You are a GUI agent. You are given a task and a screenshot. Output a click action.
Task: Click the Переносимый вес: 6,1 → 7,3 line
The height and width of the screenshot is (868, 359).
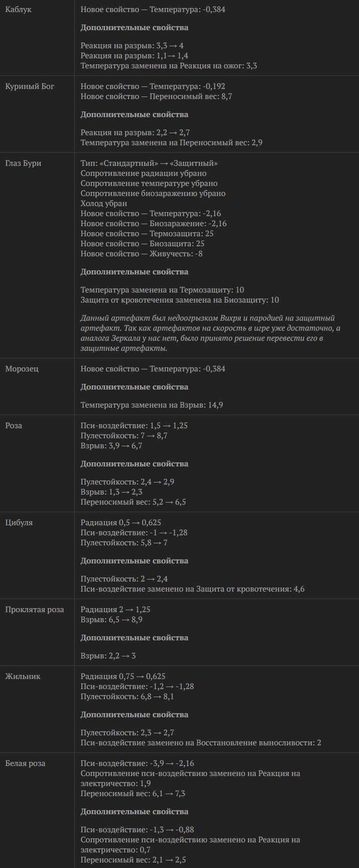[133, 794]
